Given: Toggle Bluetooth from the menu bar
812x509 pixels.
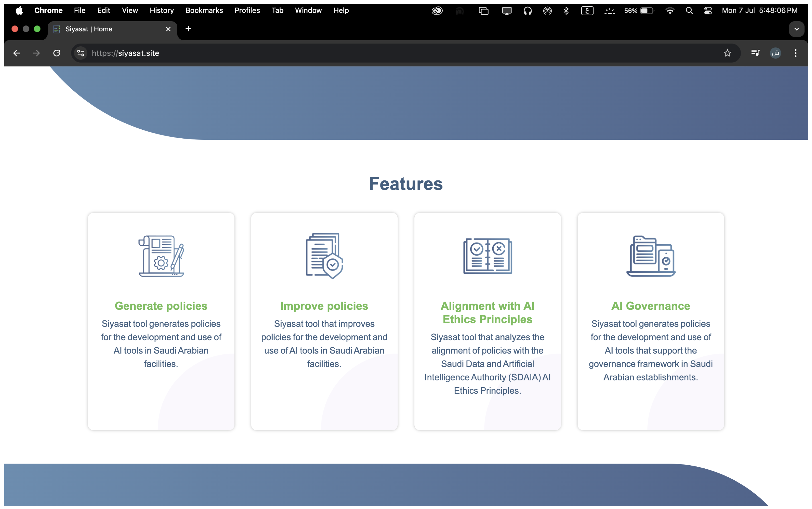Looking at the screenshot, I should click(566, 10).
